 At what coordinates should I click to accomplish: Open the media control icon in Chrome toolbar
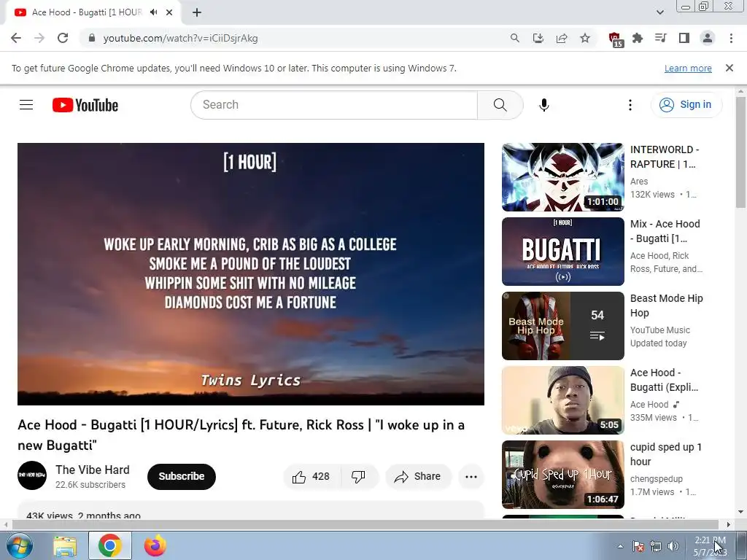(x=661, y=38)
